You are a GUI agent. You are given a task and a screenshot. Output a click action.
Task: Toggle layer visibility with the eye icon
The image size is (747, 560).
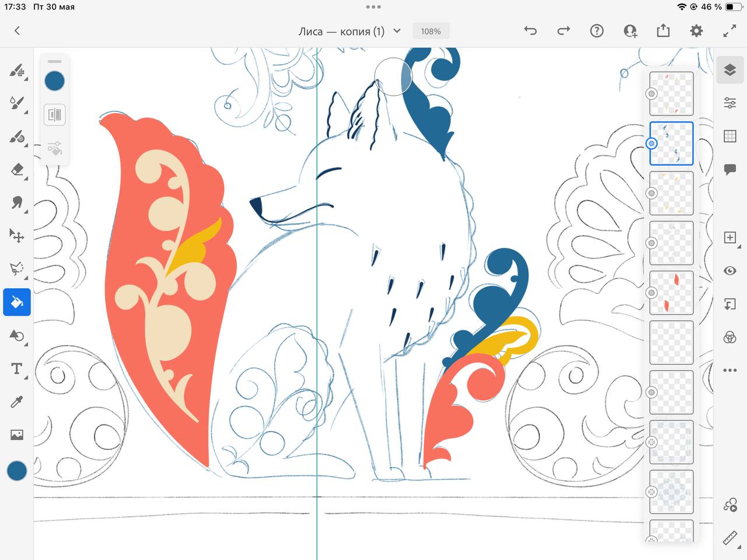click(729, 271)
